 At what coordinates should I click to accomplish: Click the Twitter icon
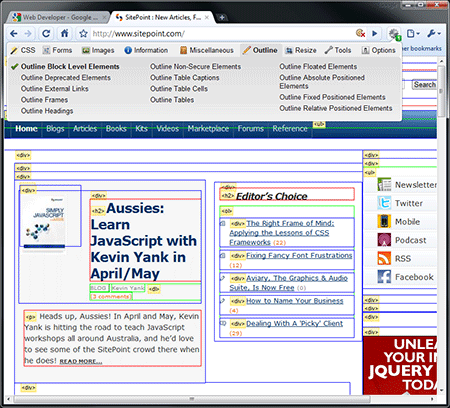384,203
